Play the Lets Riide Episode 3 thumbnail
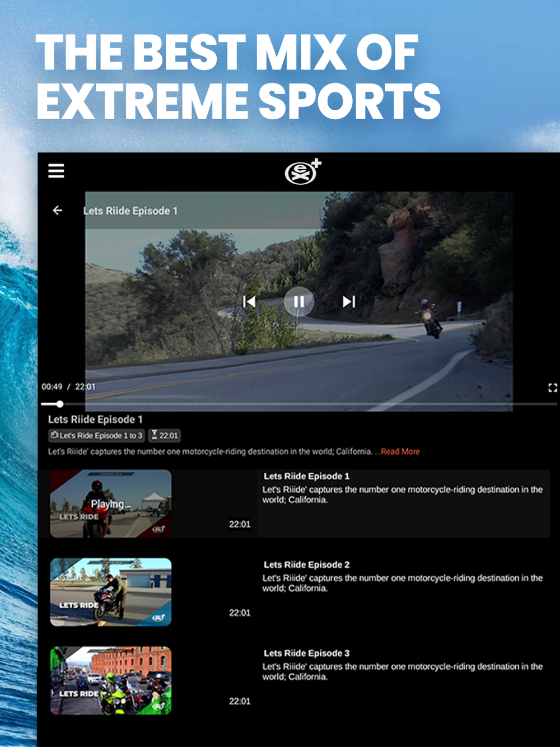Viewport: 560px width, 747px height. (111, 680)
